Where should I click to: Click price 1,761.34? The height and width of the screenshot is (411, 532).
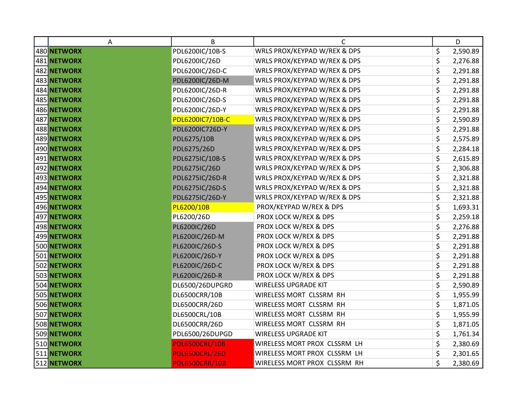click(458, 334)
